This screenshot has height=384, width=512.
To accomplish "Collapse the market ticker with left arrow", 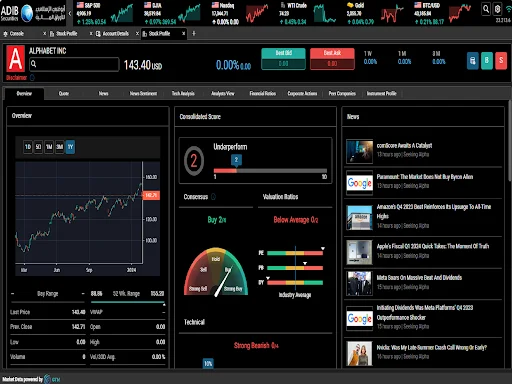I will (x=70, y=13).
